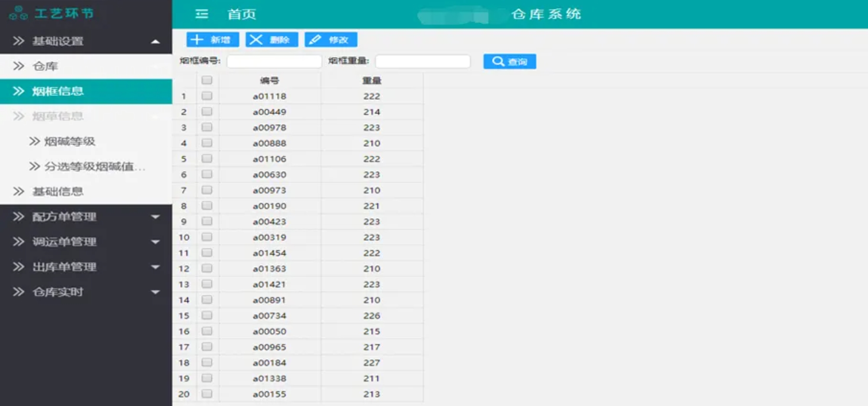The image size is (868, 406).
Task: Click the double-chevron icon beside 仓库
Action: [18, 66]
